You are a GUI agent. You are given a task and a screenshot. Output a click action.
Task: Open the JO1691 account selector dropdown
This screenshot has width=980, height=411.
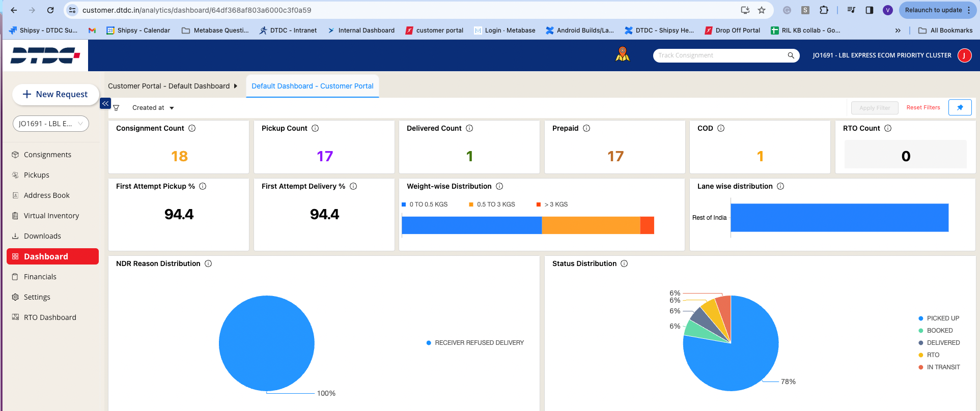click(50, 124)
